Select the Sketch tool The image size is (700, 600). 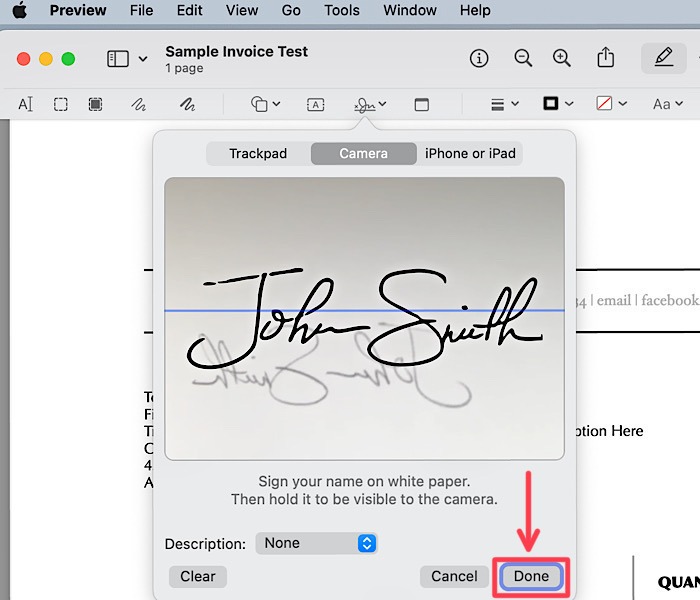tap(138, 104)
